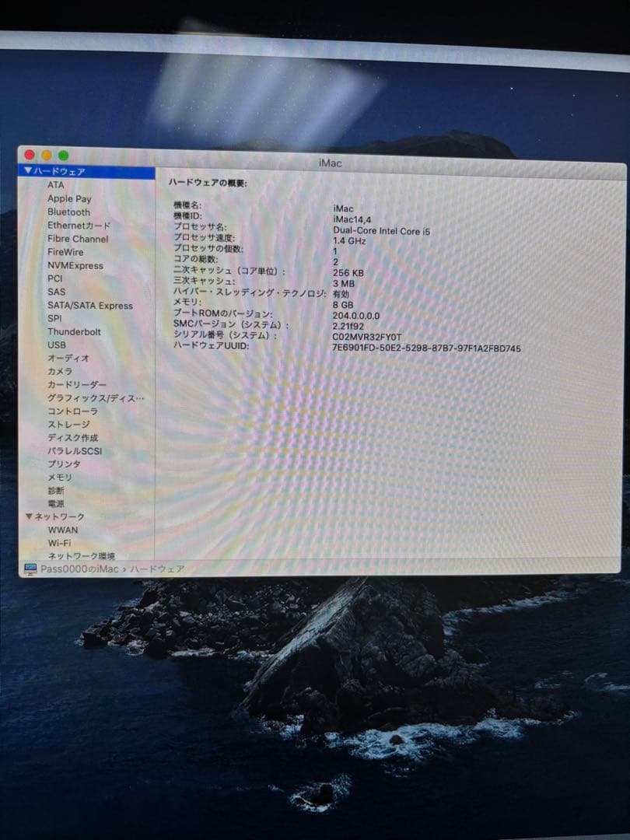Collapse the ネットワーク disclosure triangle
This screenshot has height=840, width=630.
pyautogui.click(x=29, y=516)
